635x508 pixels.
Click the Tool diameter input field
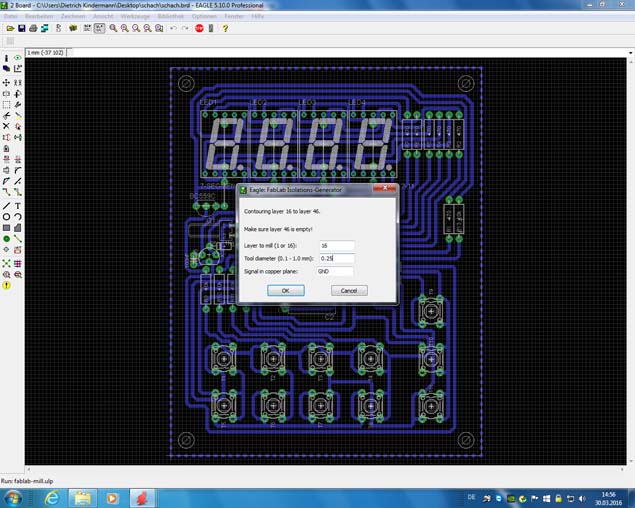[x=337, y=258]
